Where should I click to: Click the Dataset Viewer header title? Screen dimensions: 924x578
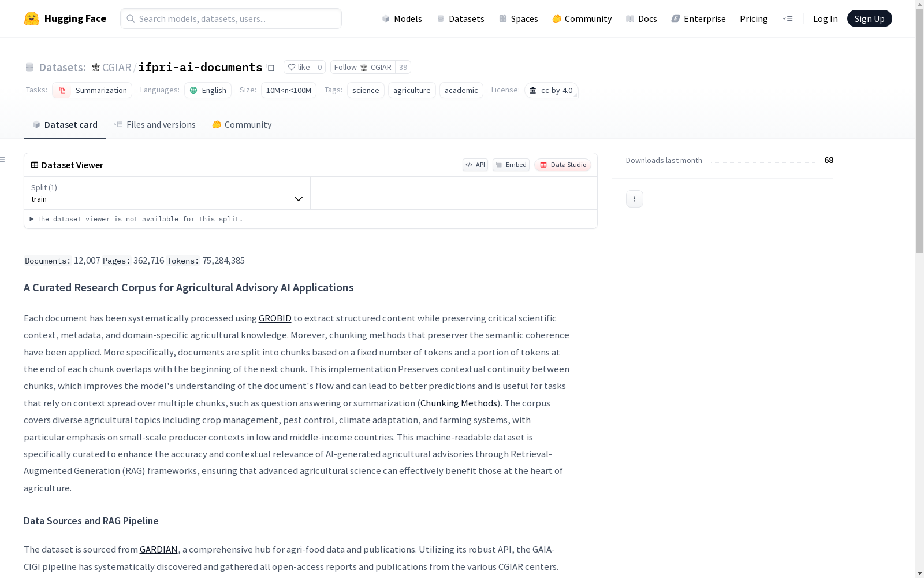72,165
